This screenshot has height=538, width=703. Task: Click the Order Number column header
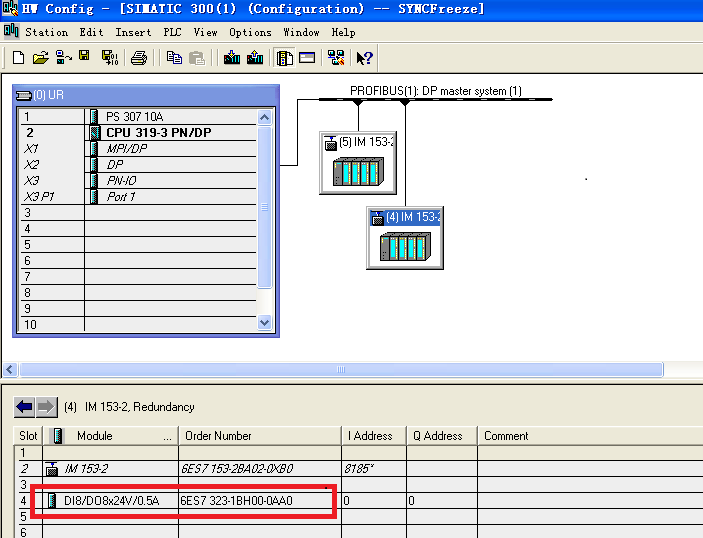(260, 436)
